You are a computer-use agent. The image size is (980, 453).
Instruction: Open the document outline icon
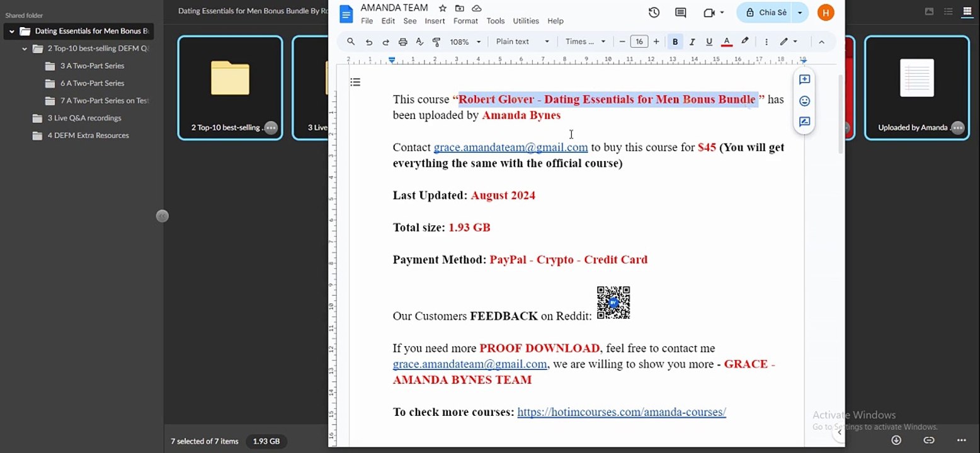pyautogui.click(x=355, y=82)
